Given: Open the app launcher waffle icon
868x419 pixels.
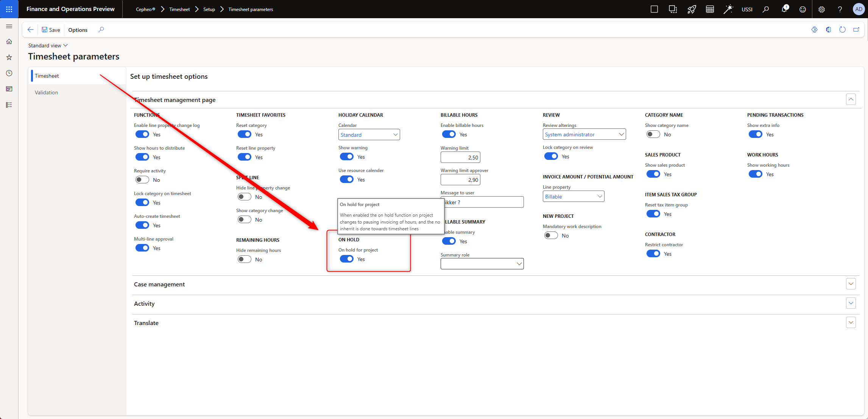Looking at the screenshot, I should 9,9.
